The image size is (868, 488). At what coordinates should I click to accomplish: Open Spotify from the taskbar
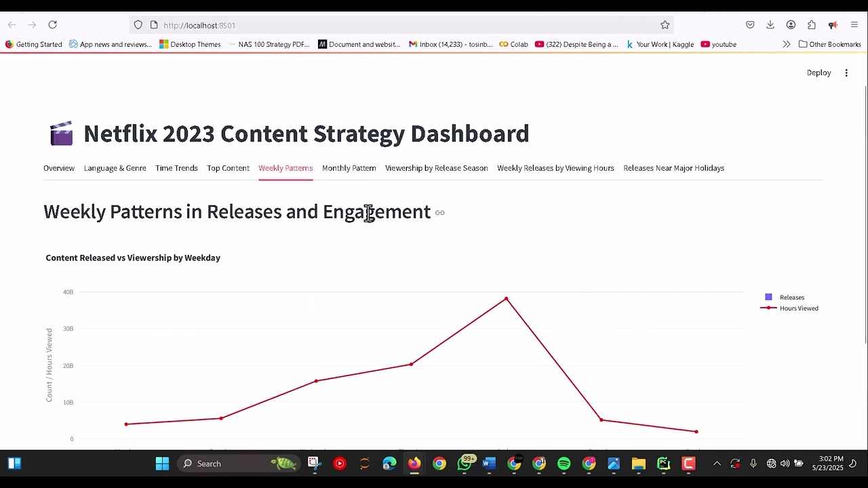tap(564, 464)
